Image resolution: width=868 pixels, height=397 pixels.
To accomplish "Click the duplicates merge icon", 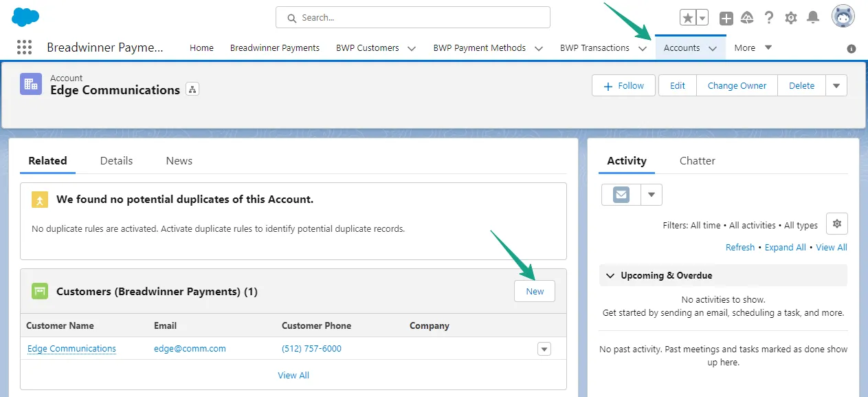I will (40, 200).
